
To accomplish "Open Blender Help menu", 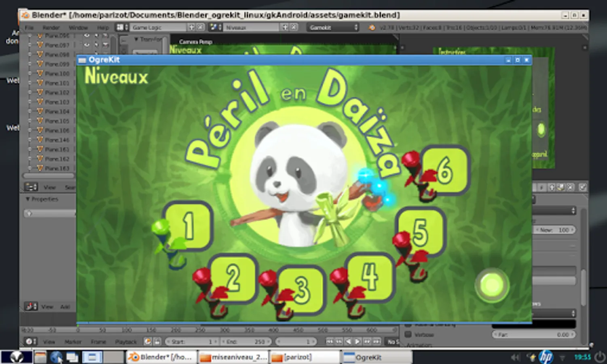I will click(103, 28).
